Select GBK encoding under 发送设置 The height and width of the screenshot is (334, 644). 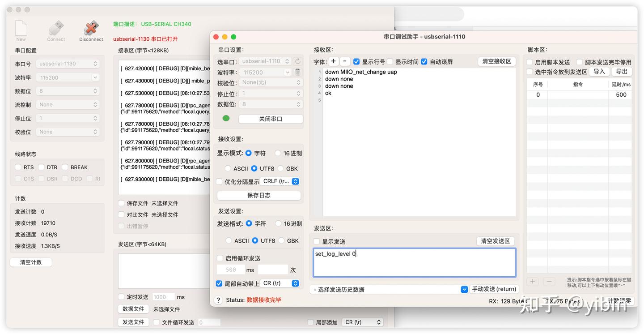(x=281, y=240)
